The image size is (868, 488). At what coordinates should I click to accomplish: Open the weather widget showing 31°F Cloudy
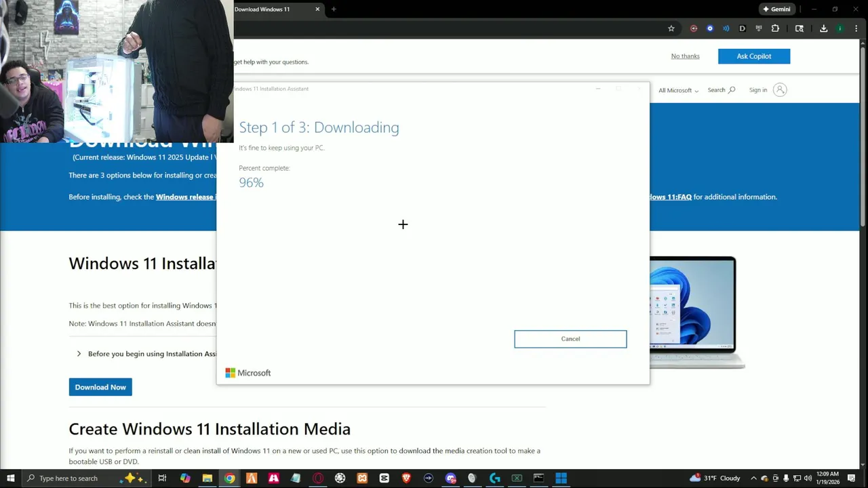pyautogui.click(x=715, y=478)
